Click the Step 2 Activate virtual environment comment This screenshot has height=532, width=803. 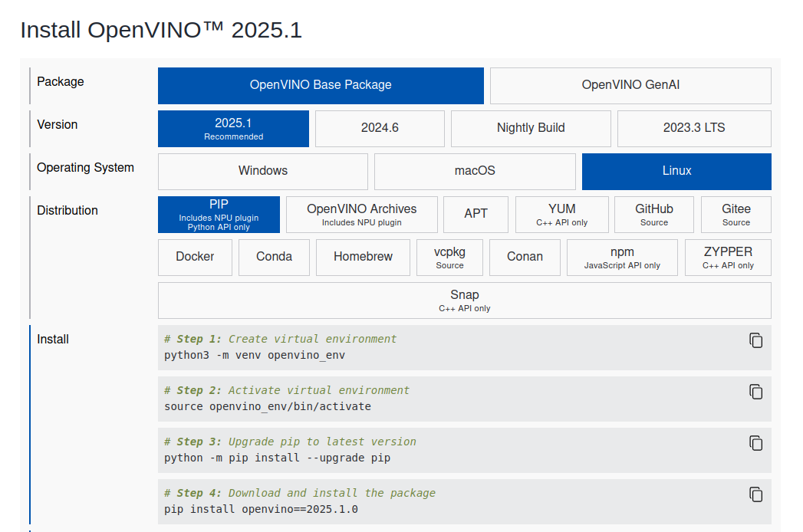tap(287, 390)
